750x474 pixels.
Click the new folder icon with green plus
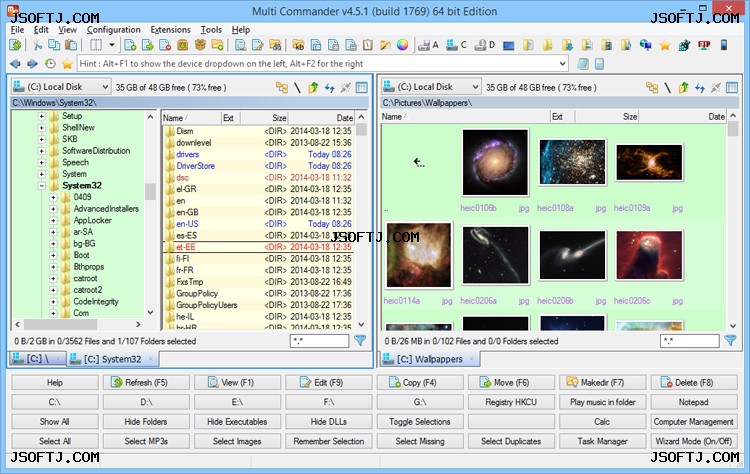[x=218, y=45]
